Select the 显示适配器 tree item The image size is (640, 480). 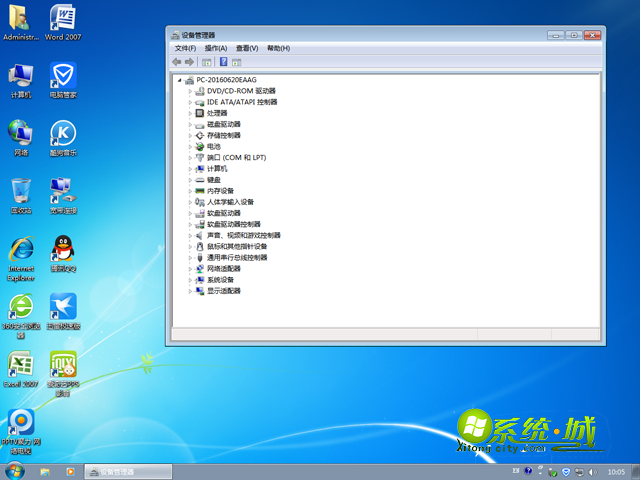[224, 291]
